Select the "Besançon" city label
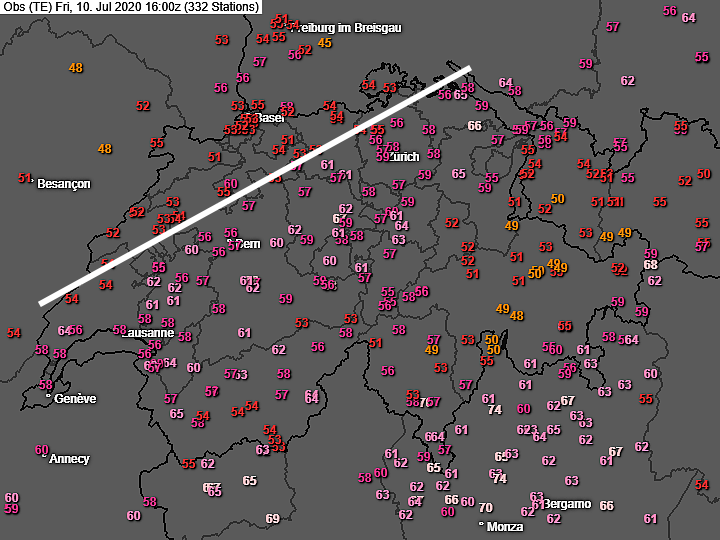This screenshot has width=720, height=540. pos(64,184)
